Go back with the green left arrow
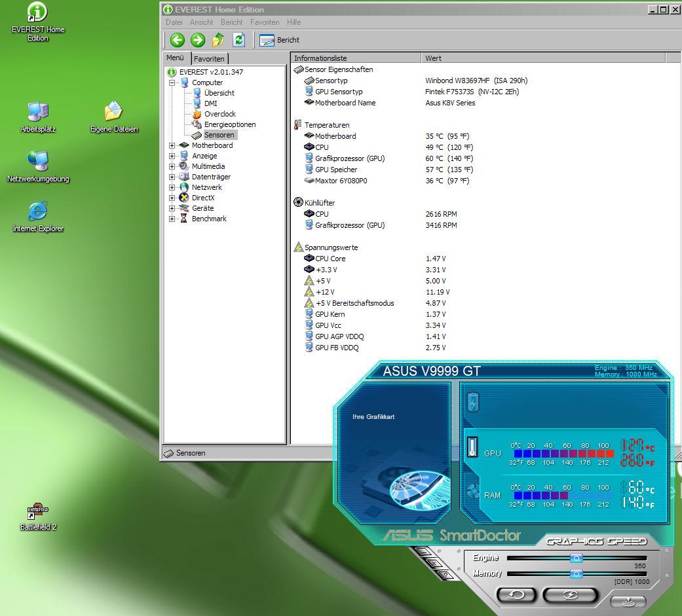 click(x=177, y=40)
